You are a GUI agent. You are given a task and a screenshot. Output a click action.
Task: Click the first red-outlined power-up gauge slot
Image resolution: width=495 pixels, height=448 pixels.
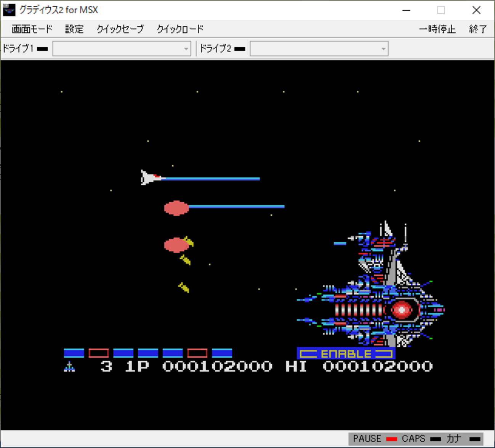(99, 353)
